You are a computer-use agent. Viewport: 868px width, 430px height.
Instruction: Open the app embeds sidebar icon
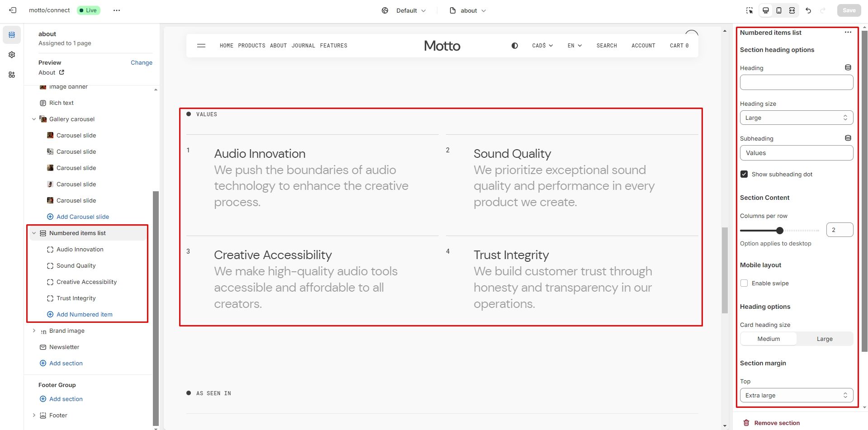(x=12, y=75)
